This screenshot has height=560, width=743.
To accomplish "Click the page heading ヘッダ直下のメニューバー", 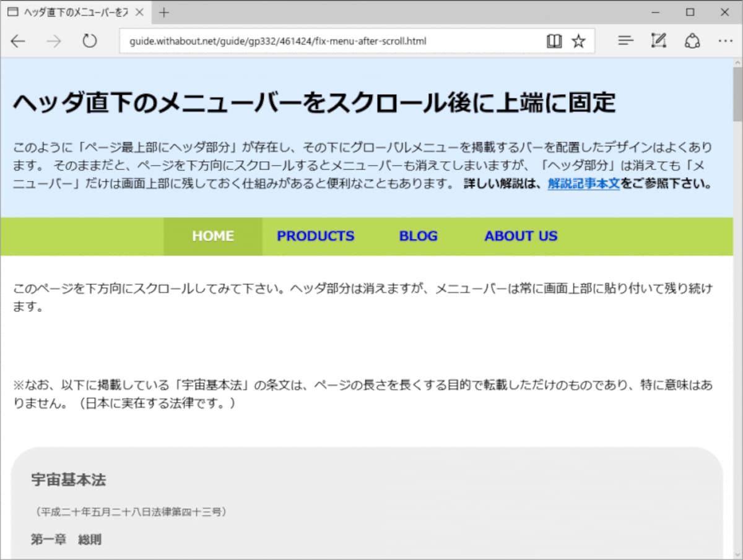I will coord(314,103).
